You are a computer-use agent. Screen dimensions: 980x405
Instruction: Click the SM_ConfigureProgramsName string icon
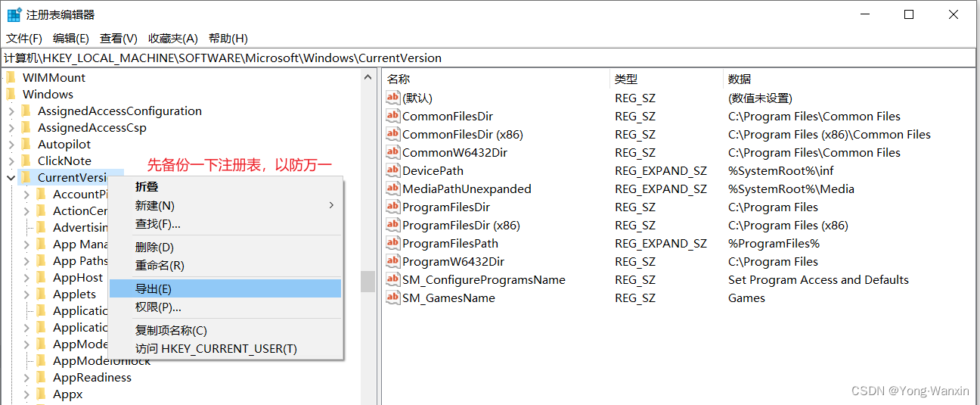coord(392,279)
